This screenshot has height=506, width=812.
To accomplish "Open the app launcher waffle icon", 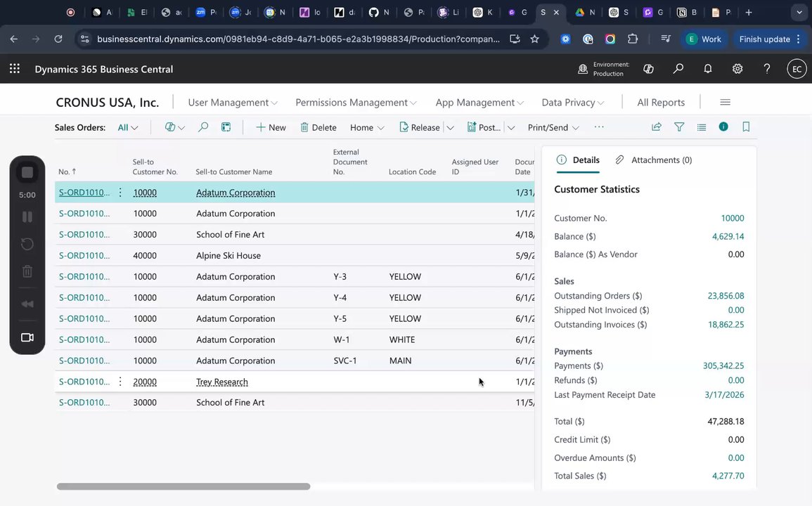I will pyautogui.click(x=15, y=68).
